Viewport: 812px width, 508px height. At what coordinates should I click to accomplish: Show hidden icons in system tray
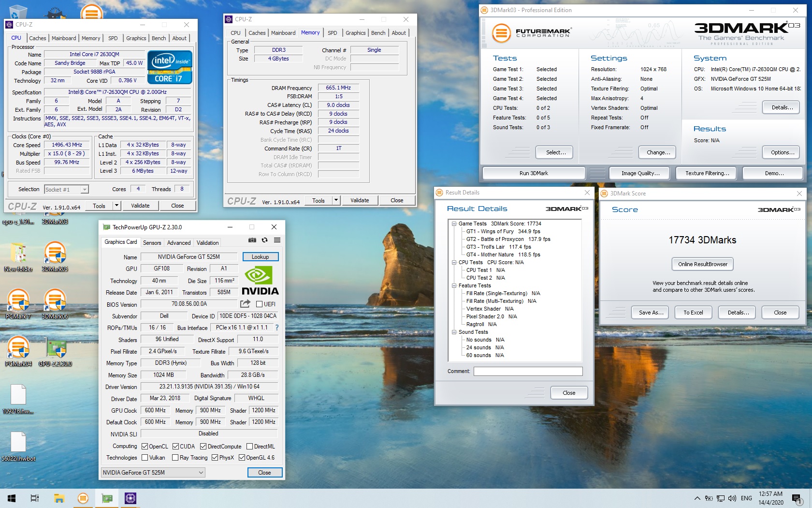coord(697,498)
